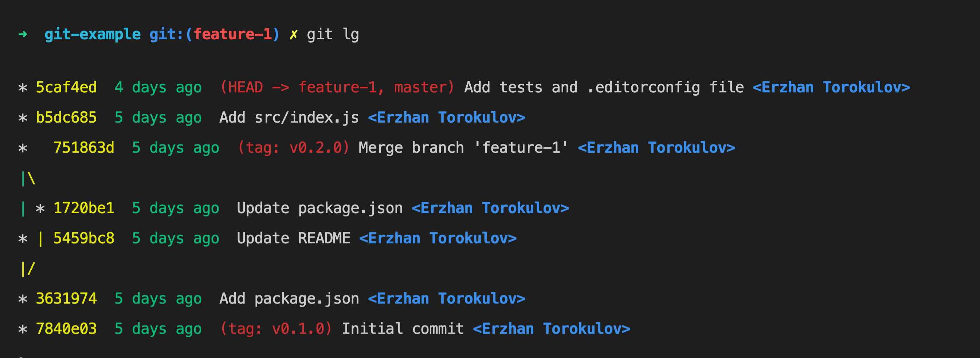Click the git-example directory name
This screenshot has width=980, height=358.
pos(93,35)
